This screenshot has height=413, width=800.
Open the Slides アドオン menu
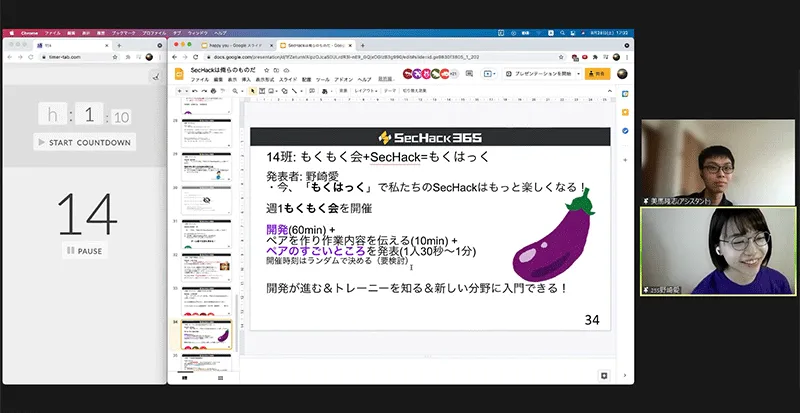click(343, 80)
